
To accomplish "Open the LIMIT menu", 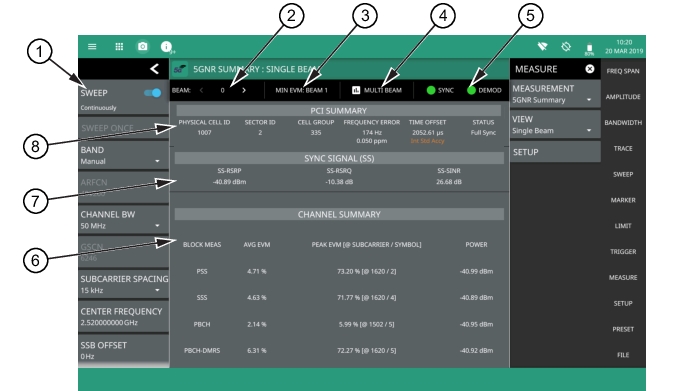I will [623, 226].
